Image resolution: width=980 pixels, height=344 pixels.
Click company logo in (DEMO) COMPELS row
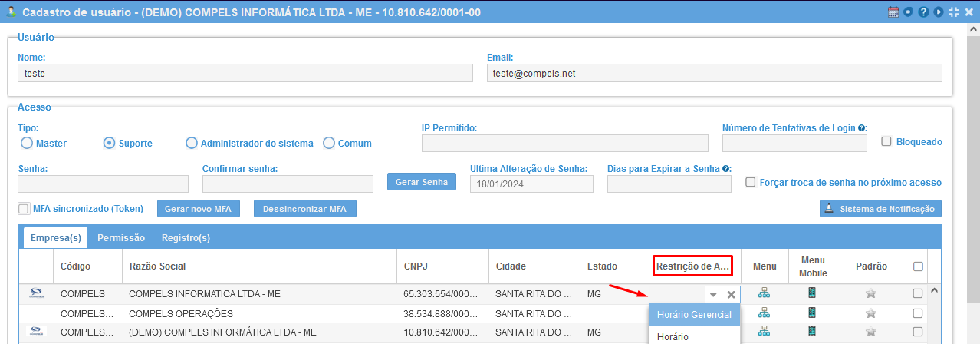[35, 331]
